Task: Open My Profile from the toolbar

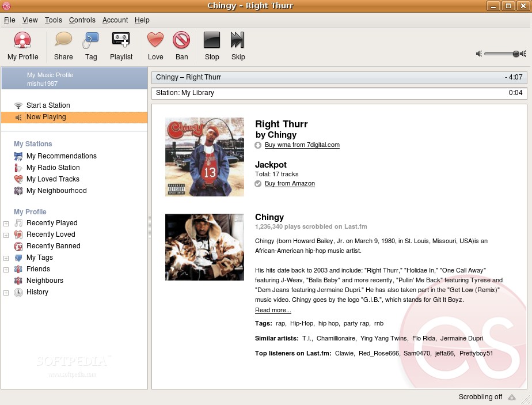Action: tap(22, 46)
